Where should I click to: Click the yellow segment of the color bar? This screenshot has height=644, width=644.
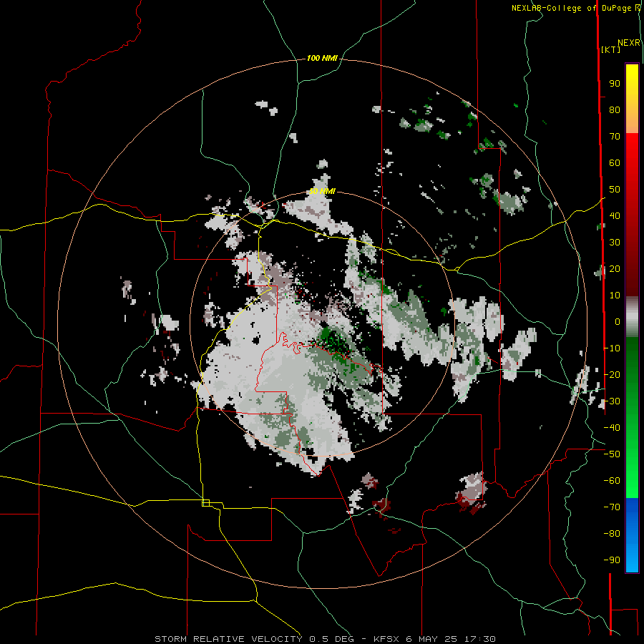click(632, 88)
